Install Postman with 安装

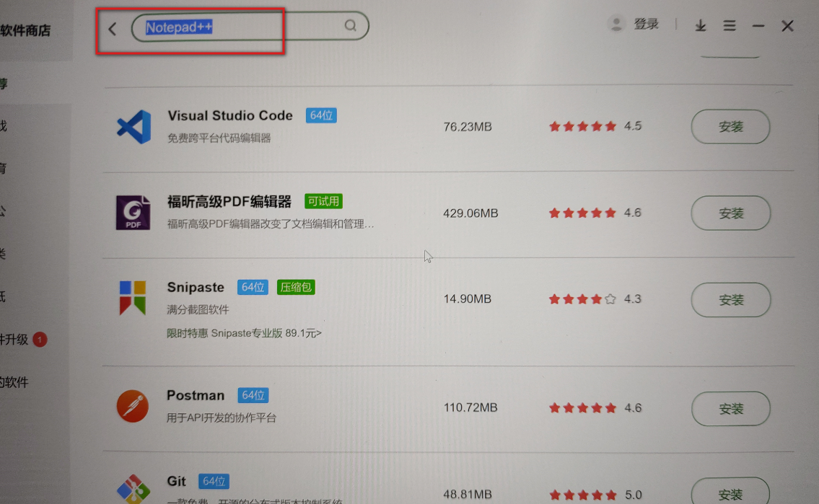[731, 409]
